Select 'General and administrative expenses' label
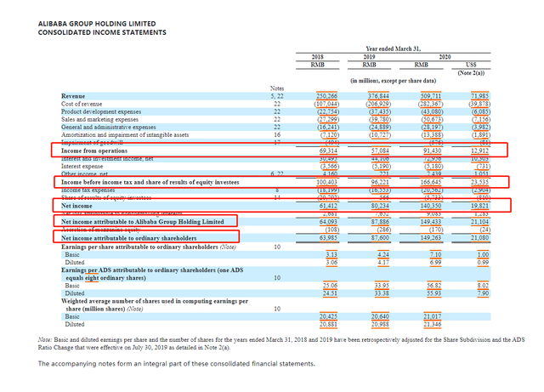The image size is (544, 392). (109, 127)
